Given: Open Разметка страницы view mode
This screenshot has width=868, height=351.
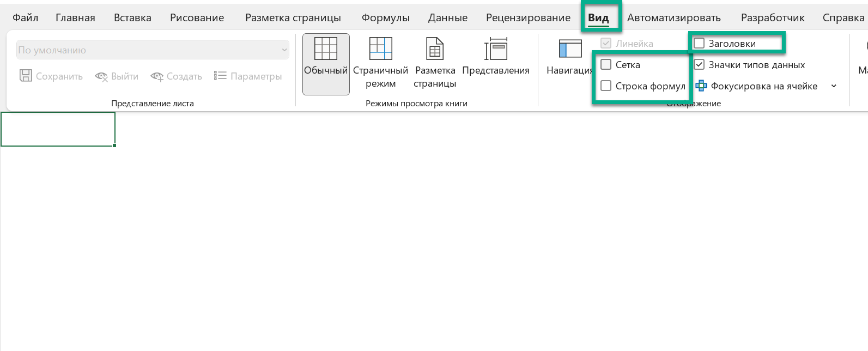Looking at the screenshot, I should tap(435, 49).
